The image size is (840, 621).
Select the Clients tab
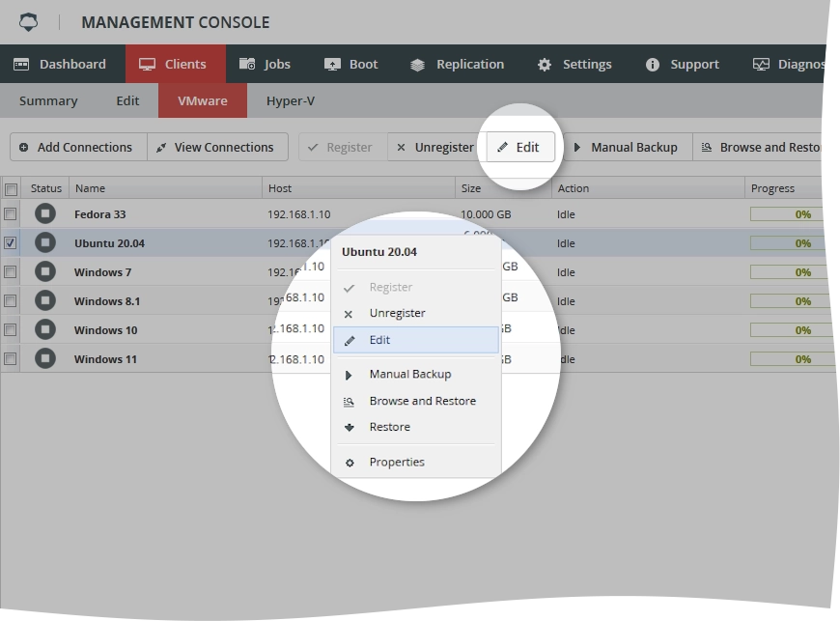[175, 65]
